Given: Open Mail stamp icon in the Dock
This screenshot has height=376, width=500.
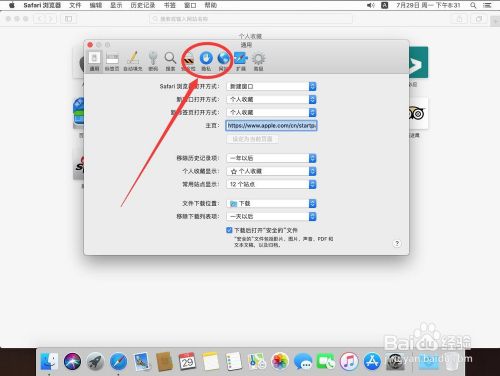Looking at the screenshot, I should (x=141, y=361).
